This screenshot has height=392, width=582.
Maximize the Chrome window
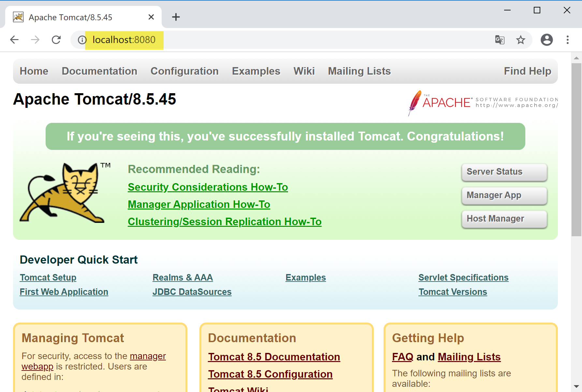click(x=537, y=10)
